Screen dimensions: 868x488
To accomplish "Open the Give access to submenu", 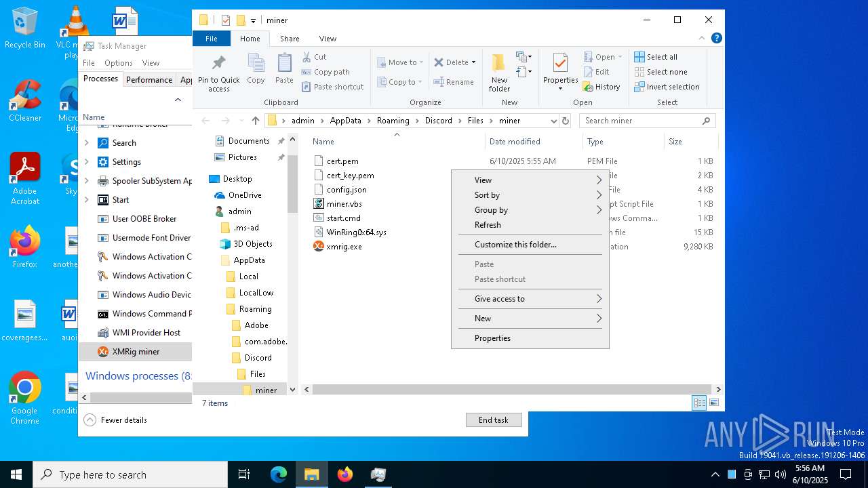I will click(x=530, y=299).
